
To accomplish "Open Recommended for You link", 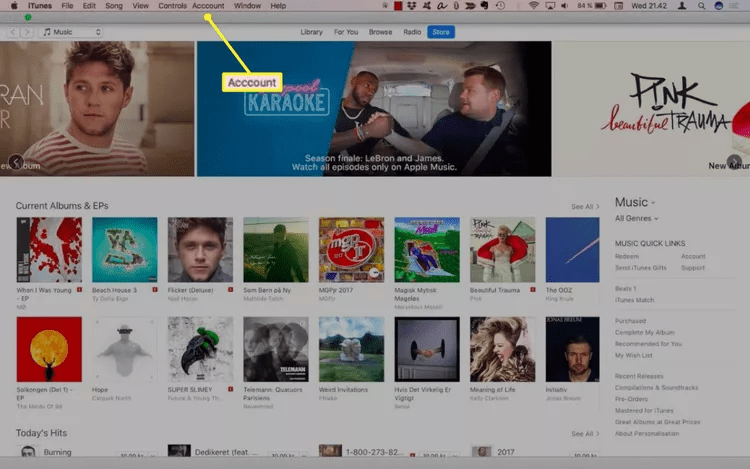I will 648,344.
